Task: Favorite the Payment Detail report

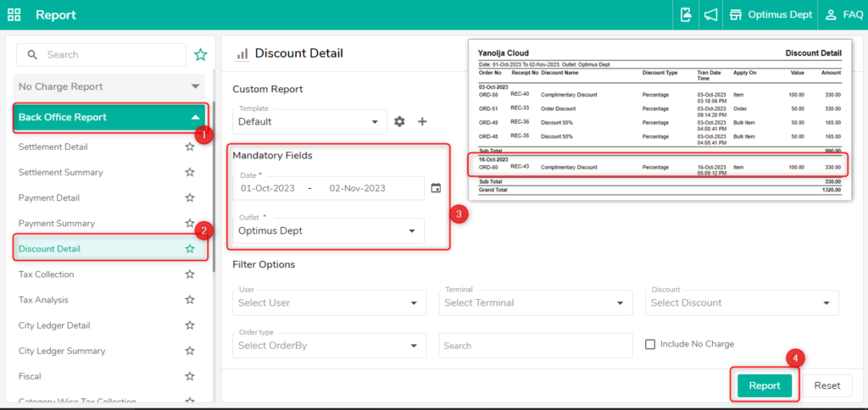Action: [x=190, y=197]
